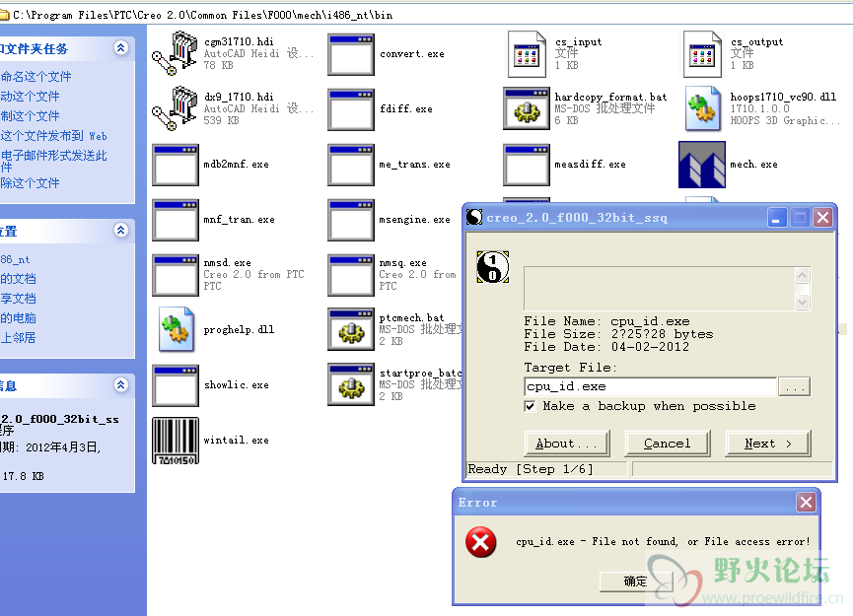Image resolution: width=853 pixels, height=616 pixels.
Task: Select the wintail.exe barcode icon
Action: (176, 441)
